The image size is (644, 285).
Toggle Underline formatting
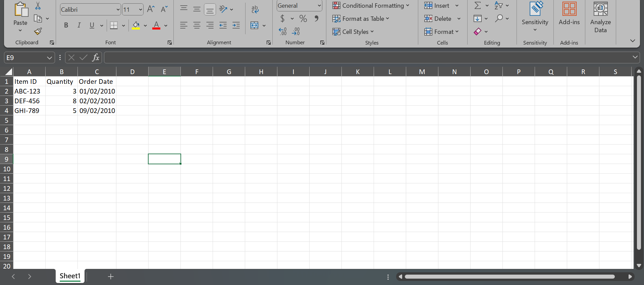tap(92, 25)
